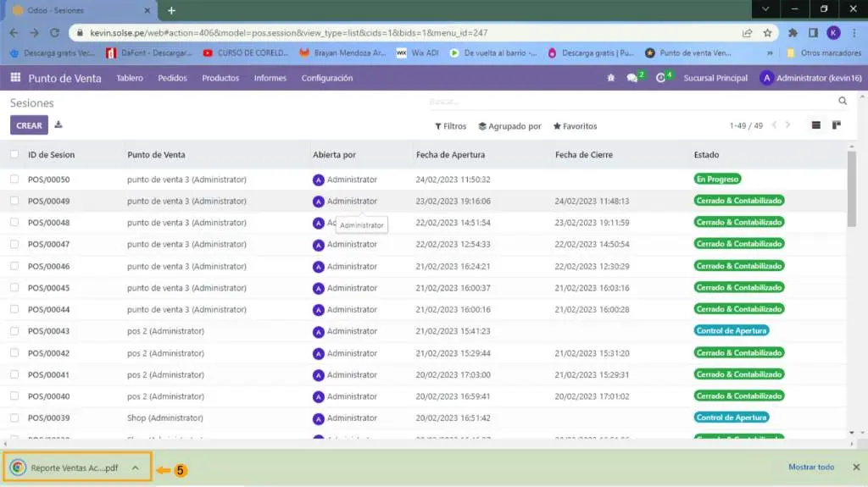Image resolution: width=868 pixels, height=487 pixels.
Task: Select the POS/00047 row checkbox
Action: (14, 244)
